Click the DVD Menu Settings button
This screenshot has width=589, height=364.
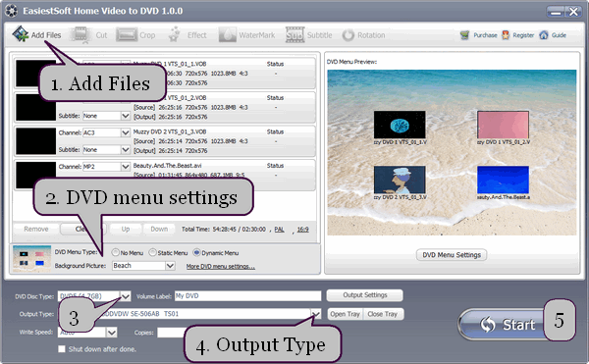tap(452, 255)
